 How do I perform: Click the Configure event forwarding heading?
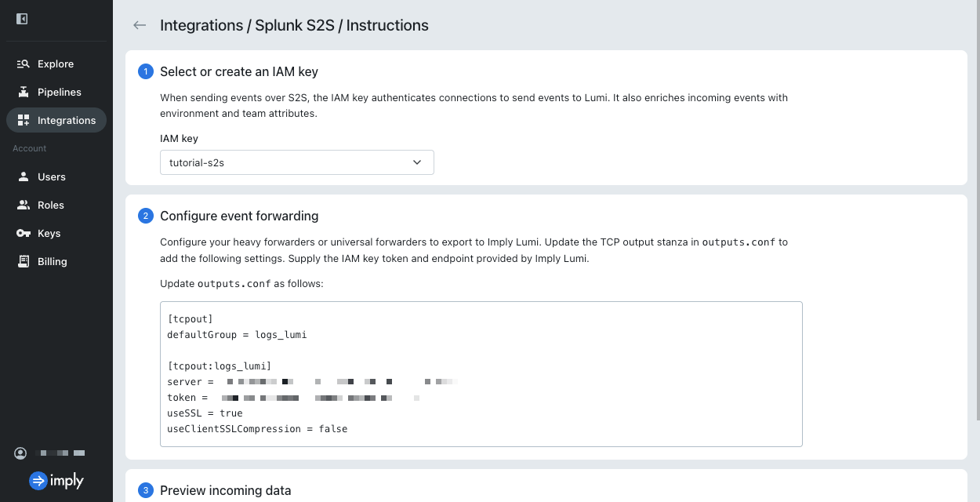[x=239, y=216]
